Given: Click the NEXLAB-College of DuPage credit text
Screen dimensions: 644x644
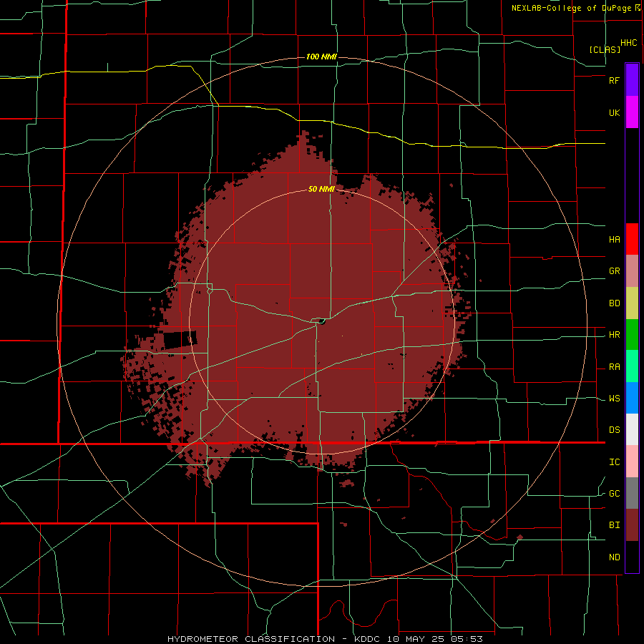Looking at the screenshot, I should [x=575, y=8].
